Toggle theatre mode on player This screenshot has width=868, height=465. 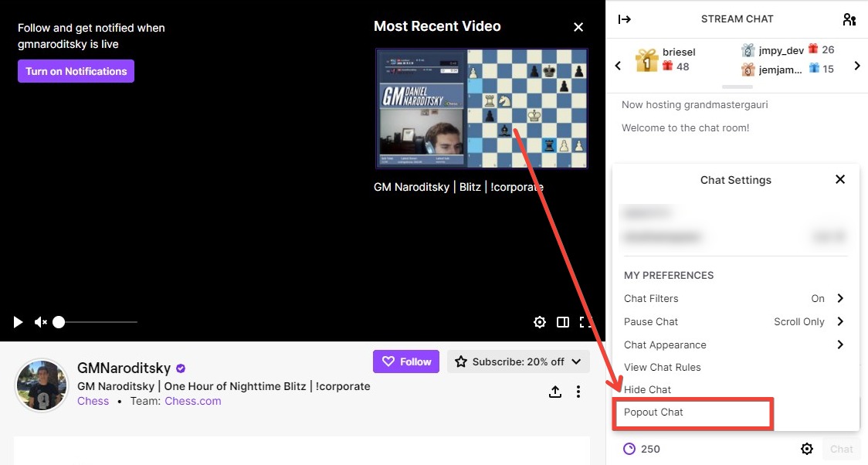click(x=563, y=322)
